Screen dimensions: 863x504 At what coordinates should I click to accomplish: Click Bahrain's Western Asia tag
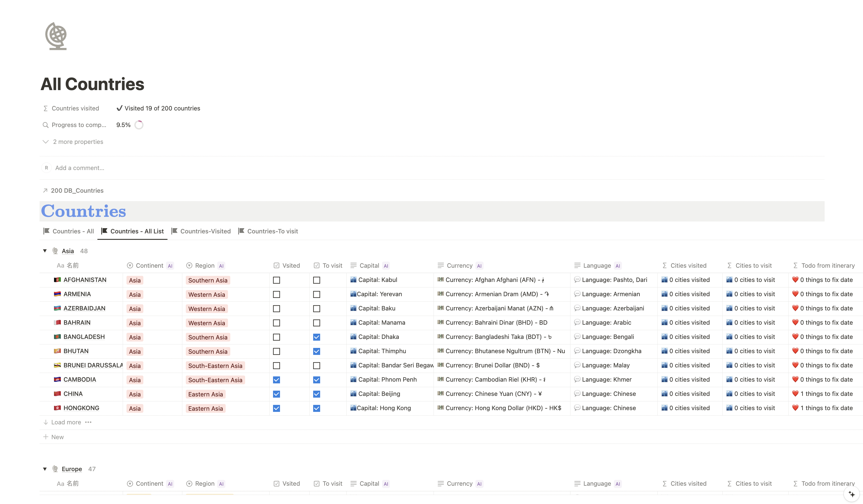(x=207, y=323)
